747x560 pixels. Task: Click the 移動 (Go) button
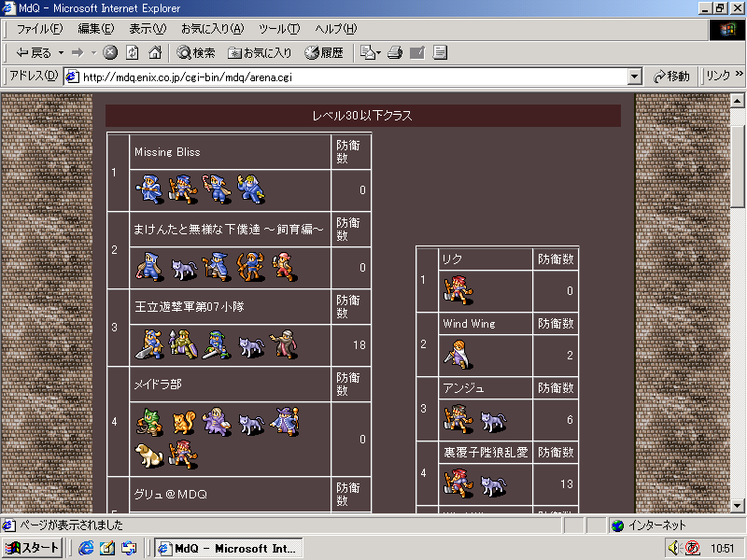pyautogui.click(x=671, y=77)
